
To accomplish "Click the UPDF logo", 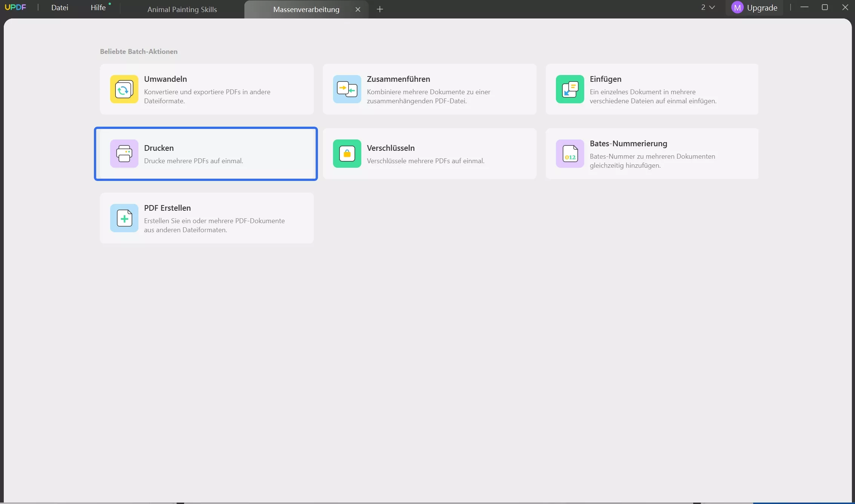I will pyautogui.click(x=15, y=8).
